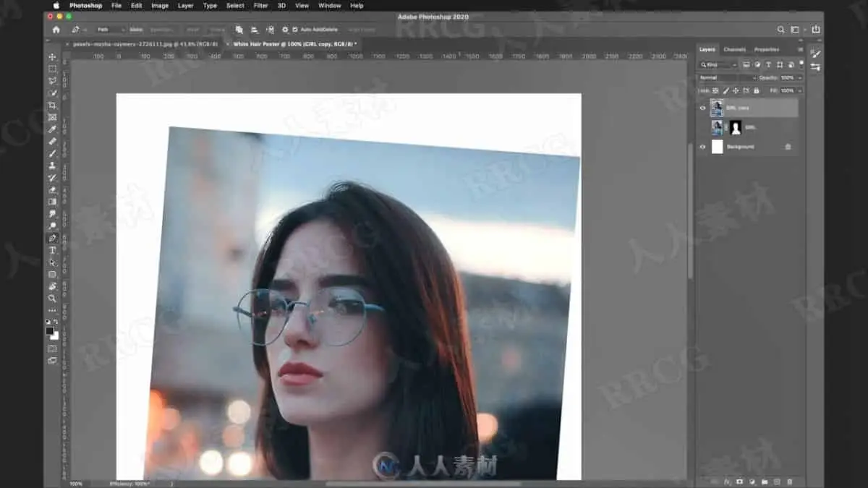Click the share icon at top right
The image size is (868, 488).
(x=816, y=30)
